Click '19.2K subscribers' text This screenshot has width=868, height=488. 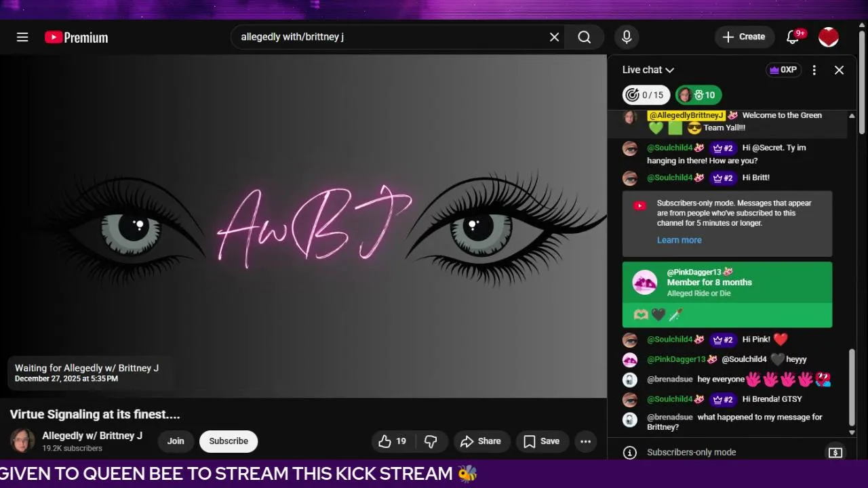tap(73, 449)
